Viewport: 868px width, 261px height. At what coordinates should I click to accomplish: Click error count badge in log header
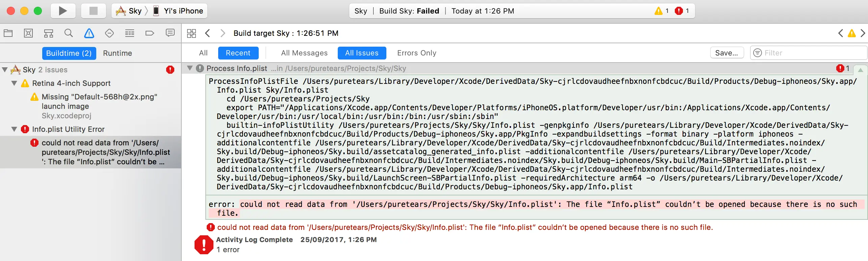[843, 68]
